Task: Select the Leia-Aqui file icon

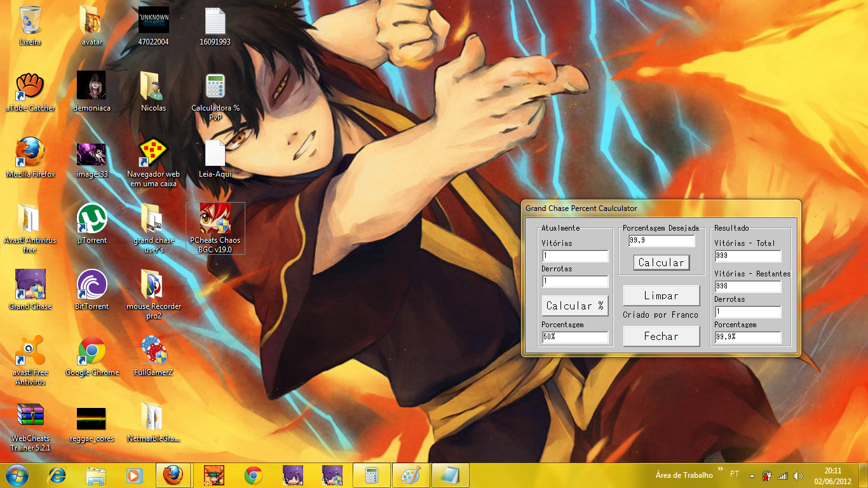Action: [x=215, y=158]
